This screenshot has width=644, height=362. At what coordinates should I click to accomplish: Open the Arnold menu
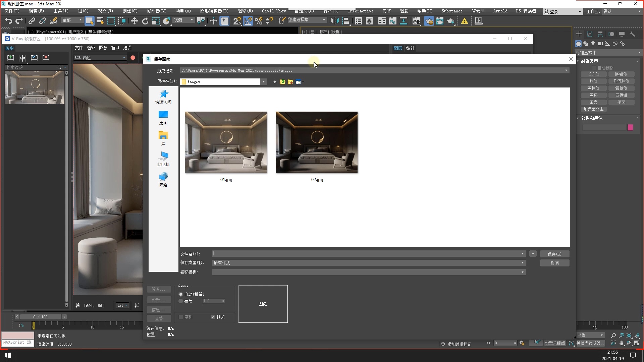pos(500,11)
